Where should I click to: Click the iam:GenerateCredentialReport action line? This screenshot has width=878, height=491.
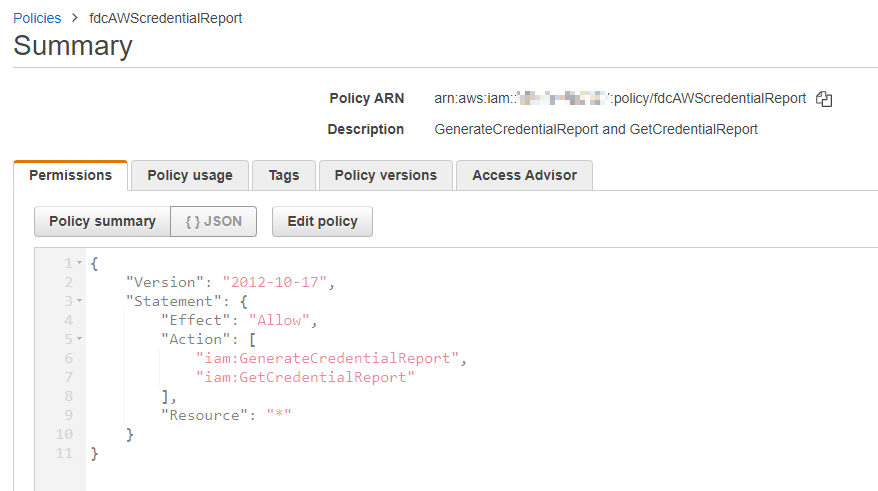(330, 358)
